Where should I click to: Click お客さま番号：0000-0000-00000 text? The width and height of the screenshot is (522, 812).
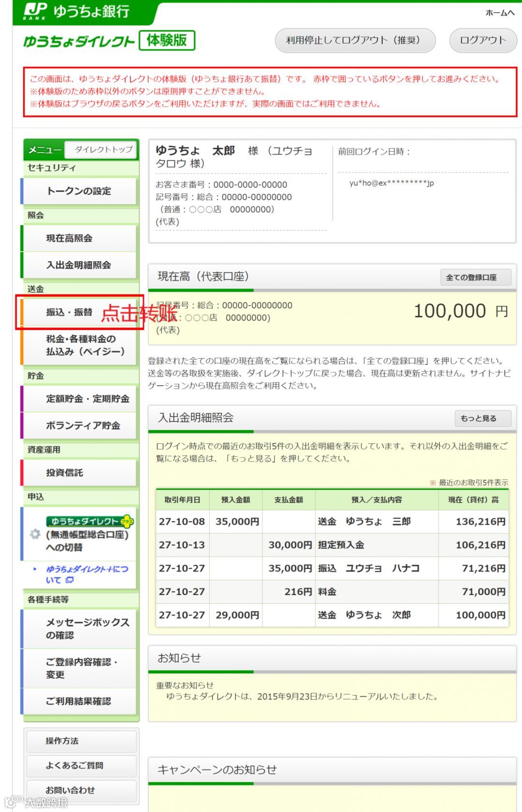pyautogui.click(x=221, y=185)
